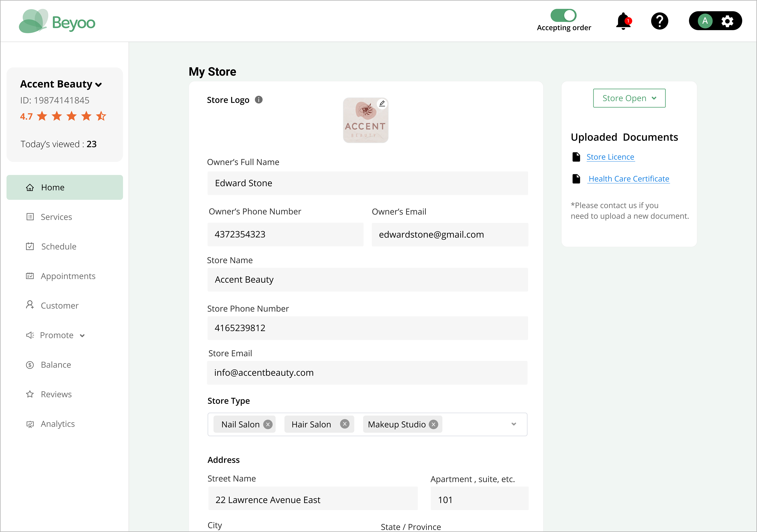This screenshot has width=757, height=532.
Task: Click the Store Logo info icon
Action: 259,100
